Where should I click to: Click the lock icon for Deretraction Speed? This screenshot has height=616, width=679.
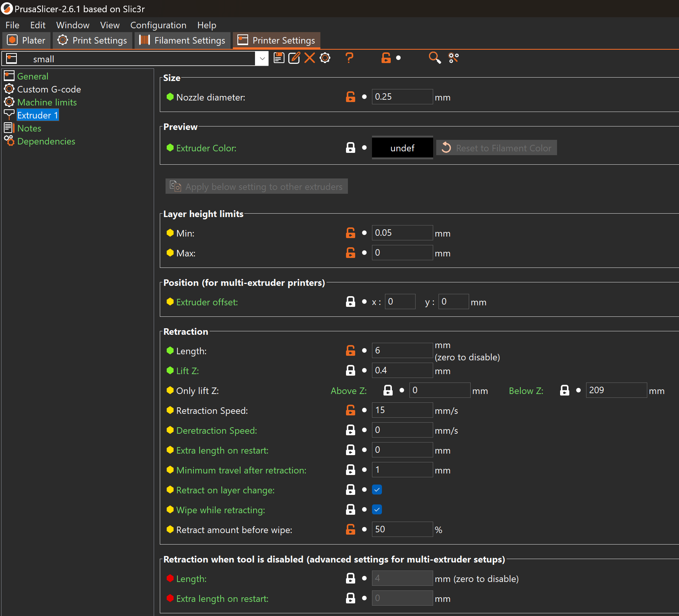(351, 430)
